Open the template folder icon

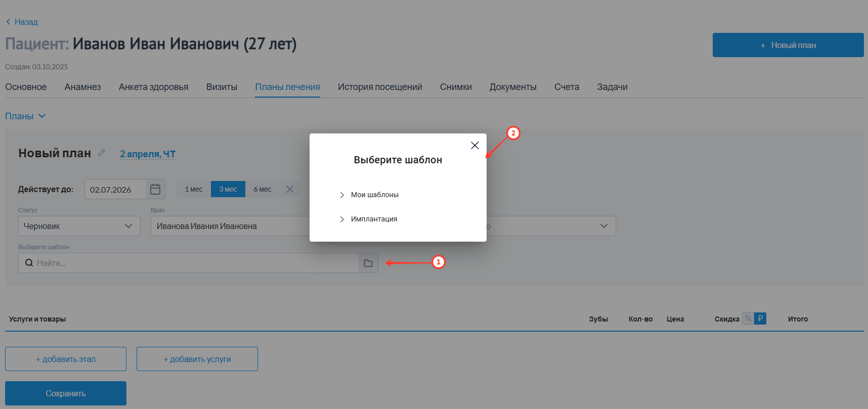pos(368,263)
